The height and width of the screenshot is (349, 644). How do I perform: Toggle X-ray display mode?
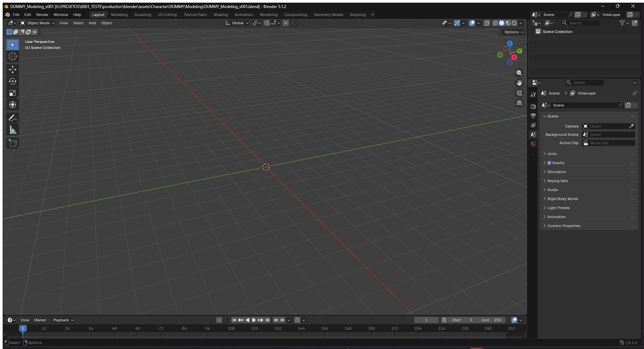pyautogui.click(x=487, y=23)
